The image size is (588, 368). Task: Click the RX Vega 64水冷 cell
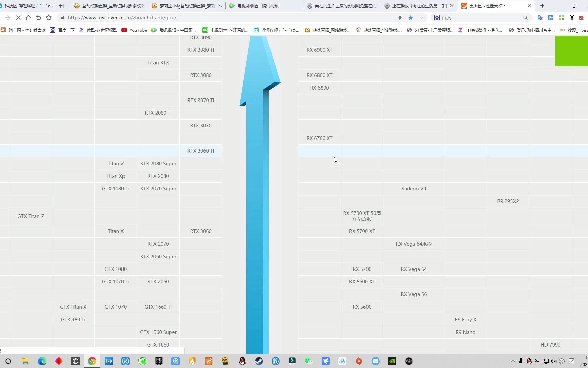414,244
